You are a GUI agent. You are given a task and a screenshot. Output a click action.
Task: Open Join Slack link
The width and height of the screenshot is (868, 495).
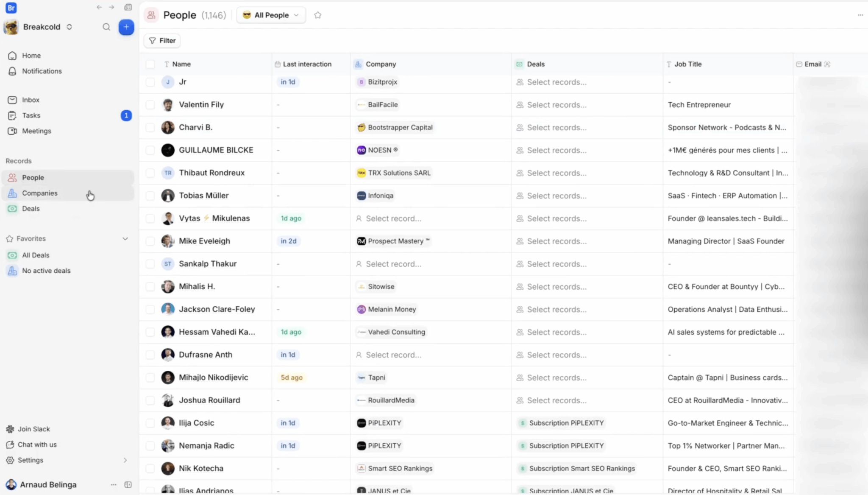[28, 429]
